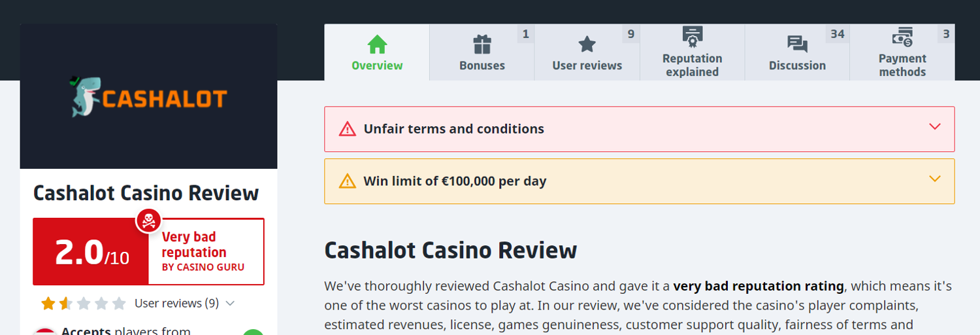980x335 pixels.
Task: Click the cash Payment methods icon
Action: click(902, 37)
